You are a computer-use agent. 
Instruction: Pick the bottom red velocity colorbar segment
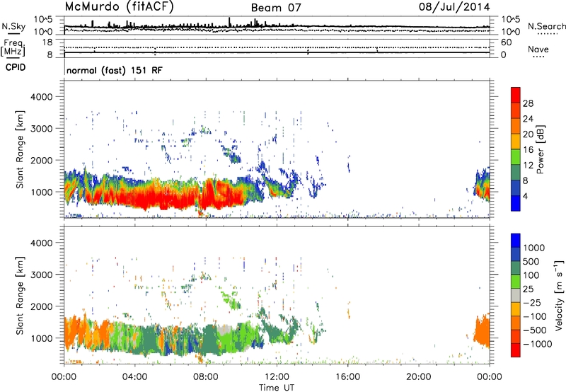click(516, 350)
